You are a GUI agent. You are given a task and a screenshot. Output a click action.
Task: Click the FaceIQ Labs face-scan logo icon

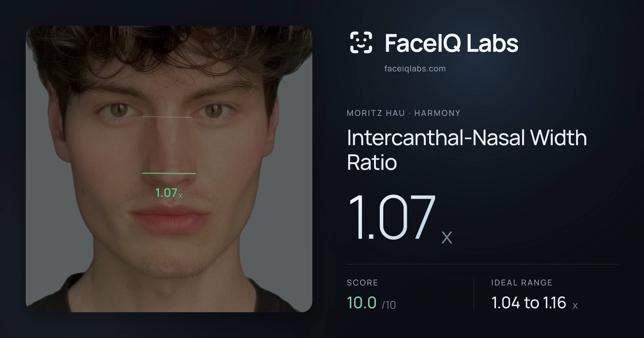(361, 42)
